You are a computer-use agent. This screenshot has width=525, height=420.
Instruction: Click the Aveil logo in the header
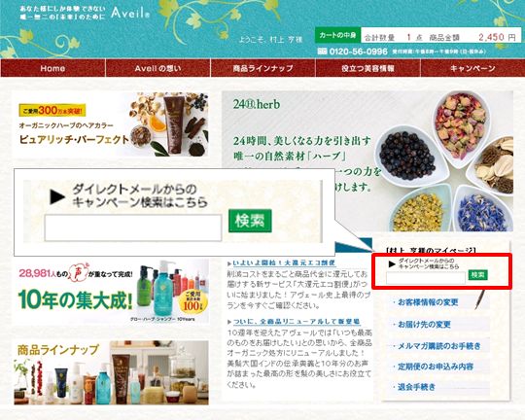(x=130, y=13)
